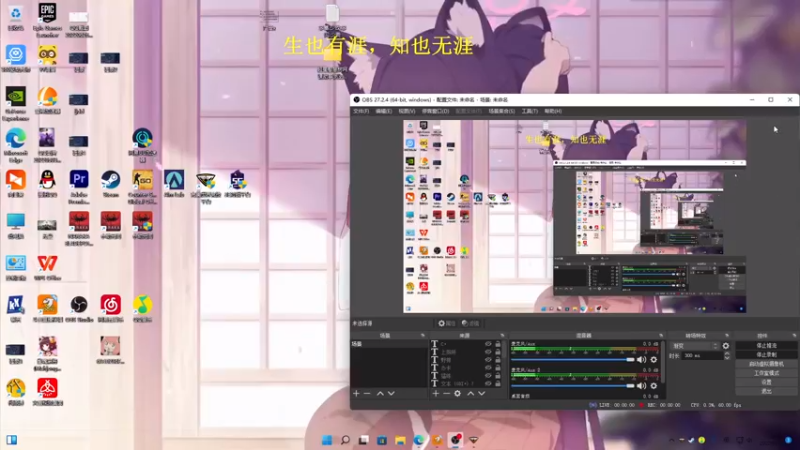Pop out the Scenes dock panel
This screenshot has height=450, width=800.
[x=422, y=336]
